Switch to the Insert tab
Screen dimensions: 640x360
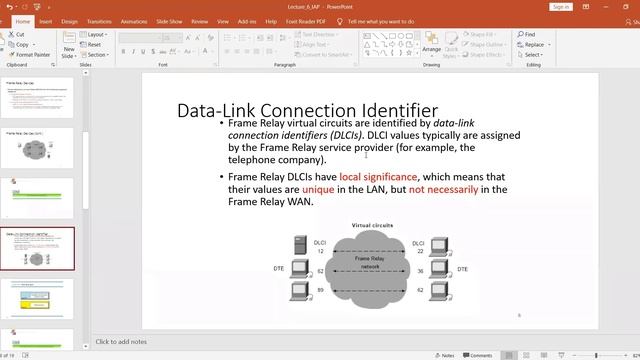(x=46, y=22)
